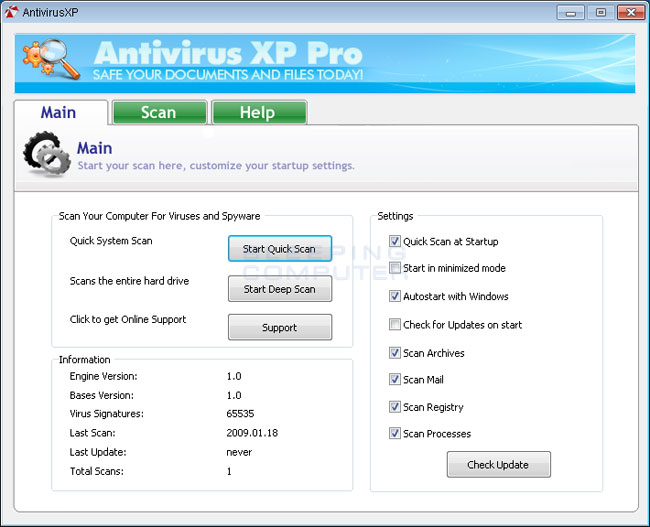Viewport: 650px width, 527px height.
Task: Click the Click to get Online Support text
Action: 128,320
